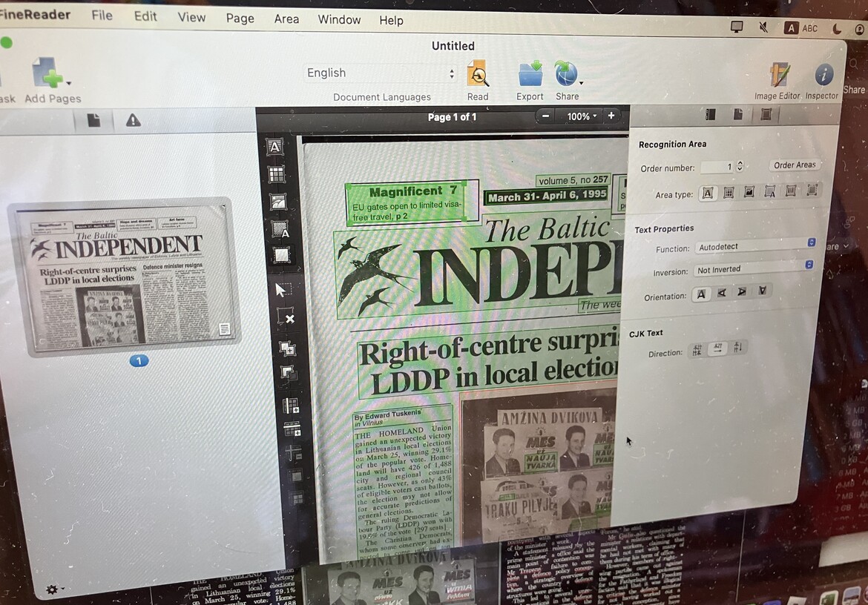868x605 pixels.
Task: Open the Page menu
Action: pyautogui.click(x=240, y=19)
